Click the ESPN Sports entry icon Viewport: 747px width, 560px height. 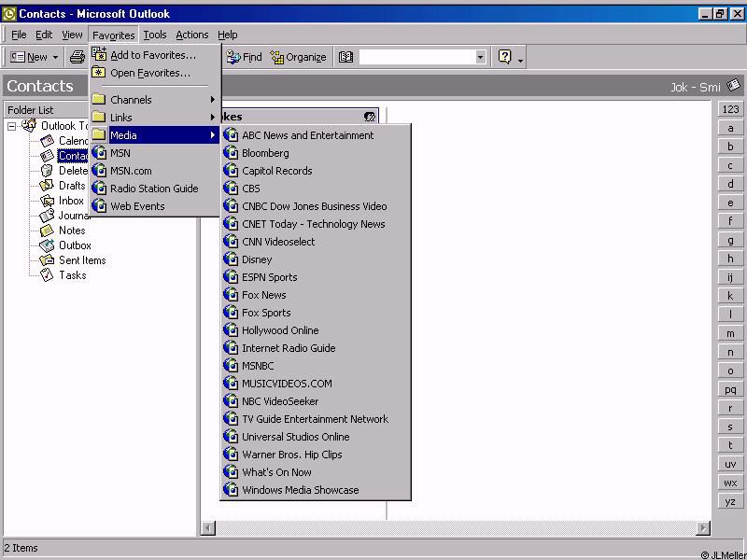231,276
